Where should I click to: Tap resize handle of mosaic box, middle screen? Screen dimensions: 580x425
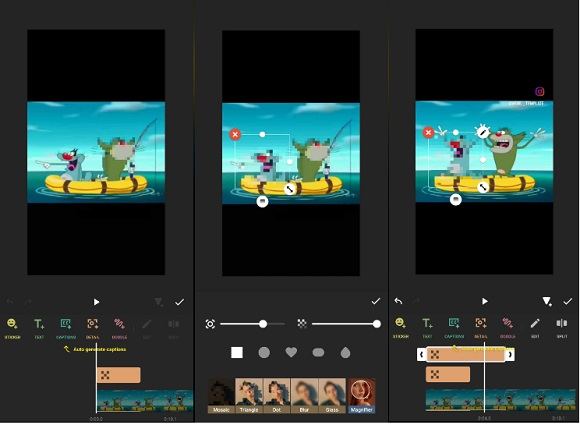click(290, 189)
